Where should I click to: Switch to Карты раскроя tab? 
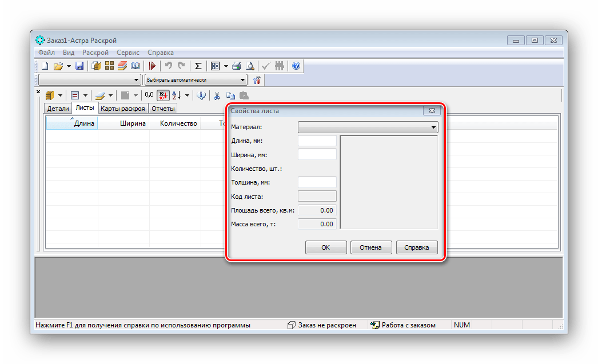[x=123, y=109]
